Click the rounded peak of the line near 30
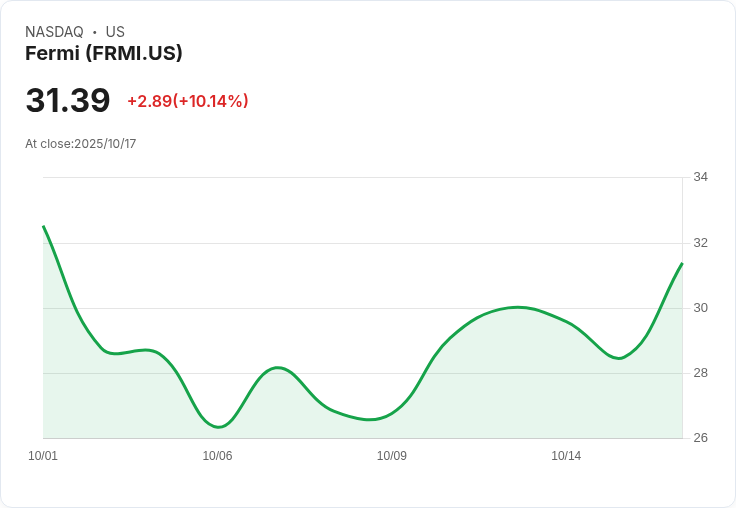Image resolution: width=736 pixels, height=508 pixels. pyautogui.click(x=516, y=307)
